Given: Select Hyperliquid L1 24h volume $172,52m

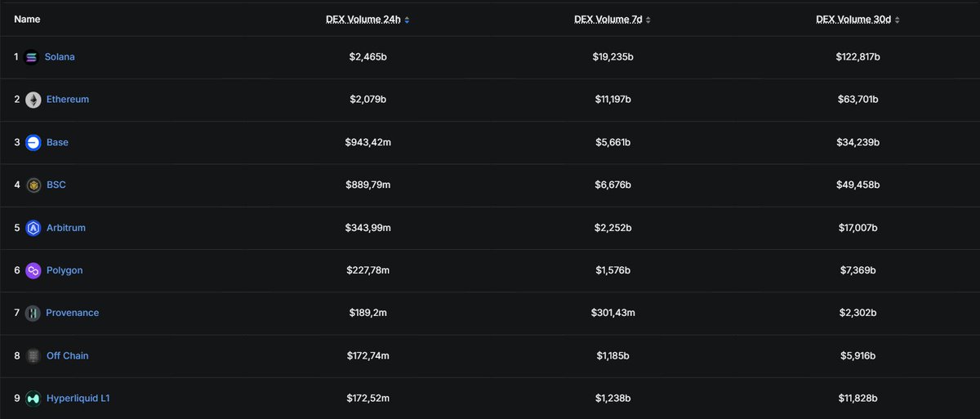Looking at the screenshot, I should 367,399.
